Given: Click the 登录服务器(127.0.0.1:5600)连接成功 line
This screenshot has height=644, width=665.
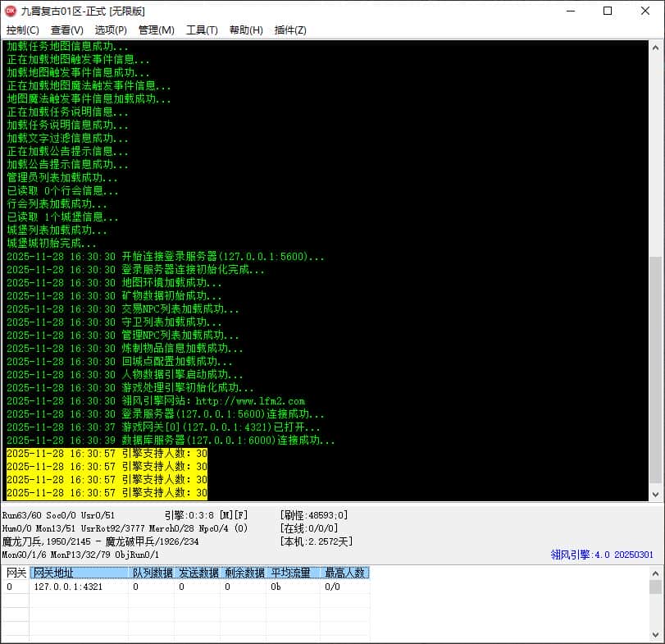Looking at the screenshot, I should 166,414.
